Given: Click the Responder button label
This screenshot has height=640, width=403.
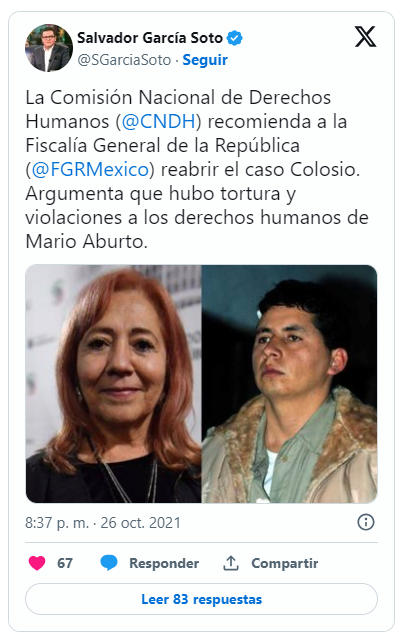Looking at the screenshot, I should (164, 563).
